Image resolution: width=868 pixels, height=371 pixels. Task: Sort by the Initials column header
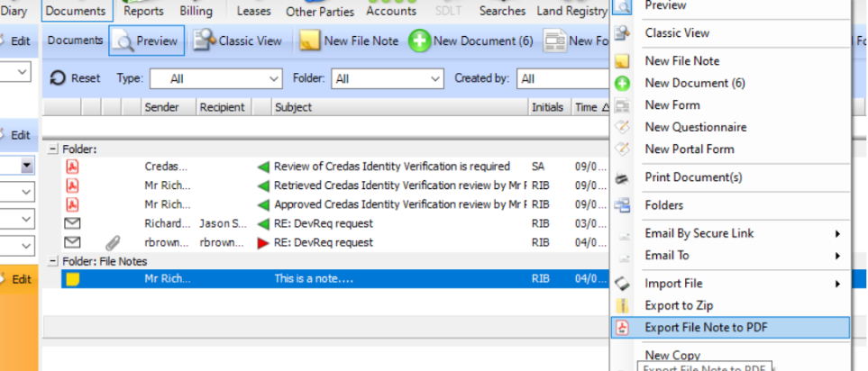(x=550, y=107)
